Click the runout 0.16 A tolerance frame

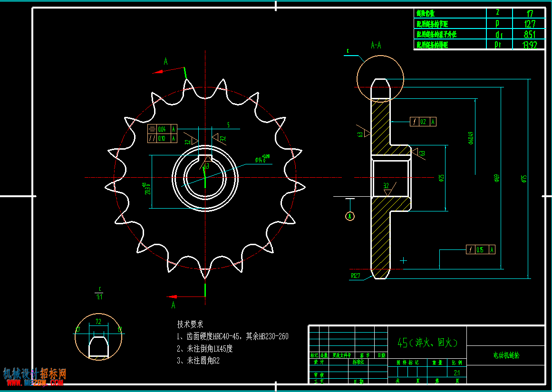(x=481, y=249)
